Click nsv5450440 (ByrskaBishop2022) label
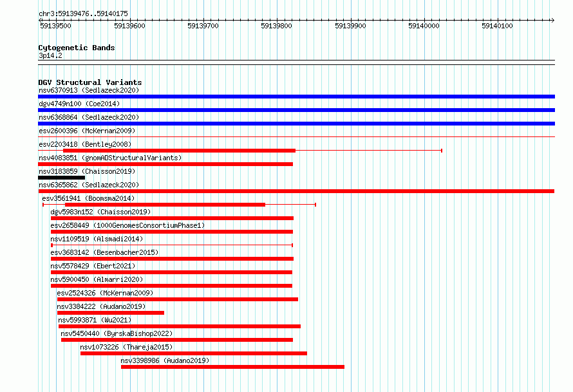Image resolution: width=573 pixels, height=392 pixels. pos(117,333)
